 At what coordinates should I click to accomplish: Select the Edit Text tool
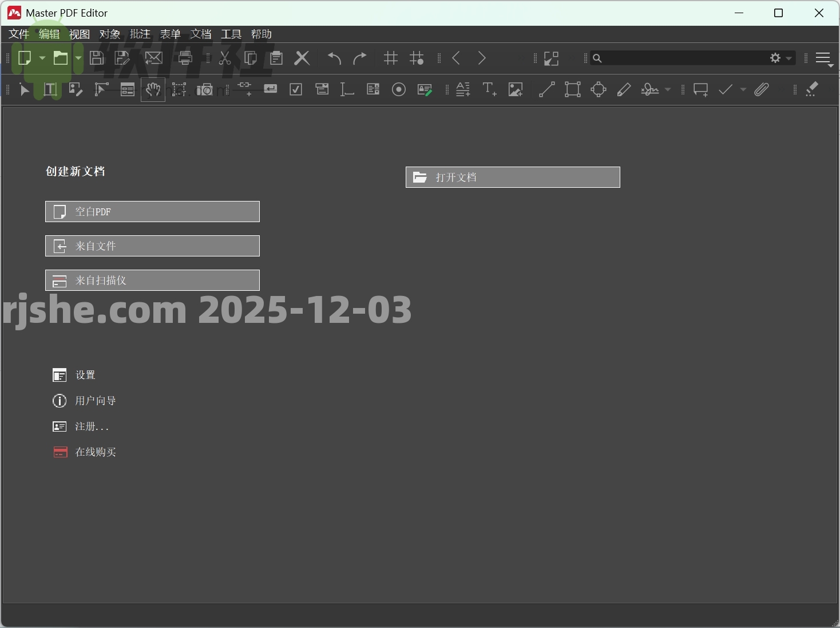(50, 89)
